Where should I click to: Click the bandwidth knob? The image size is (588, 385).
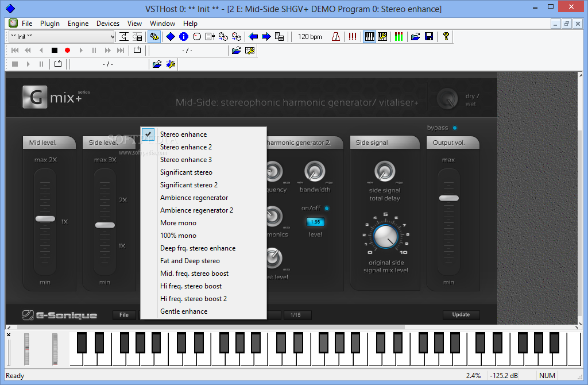315,171
